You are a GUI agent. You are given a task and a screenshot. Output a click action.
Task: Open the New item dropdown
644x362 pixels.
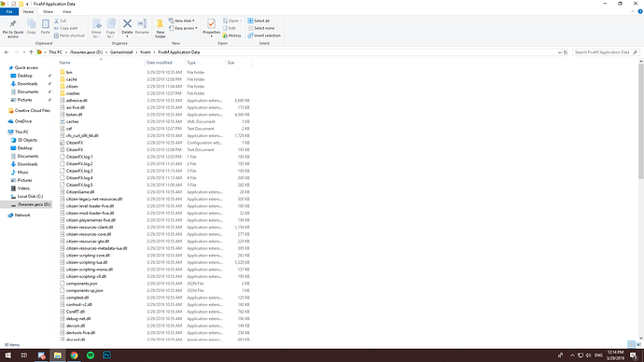click(182, 21)
